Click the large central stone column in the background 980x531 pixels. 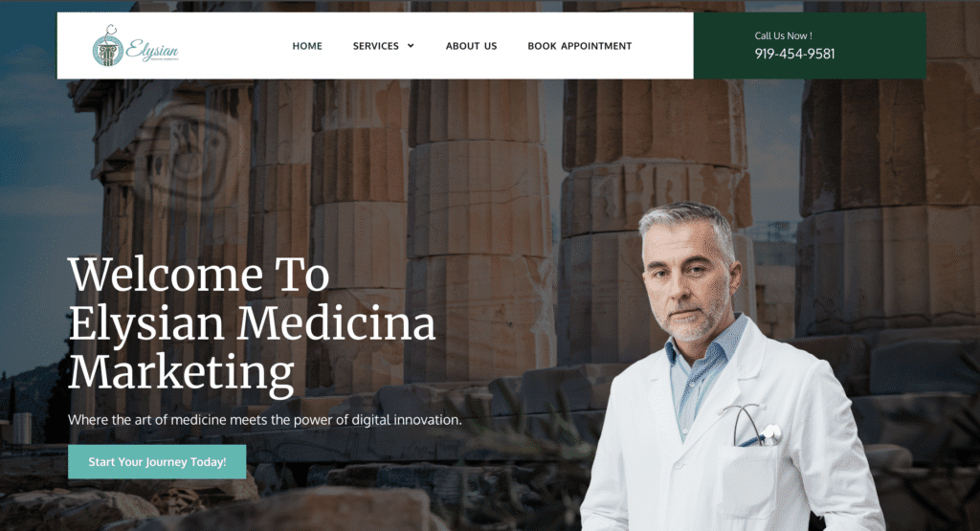[479, 232]
